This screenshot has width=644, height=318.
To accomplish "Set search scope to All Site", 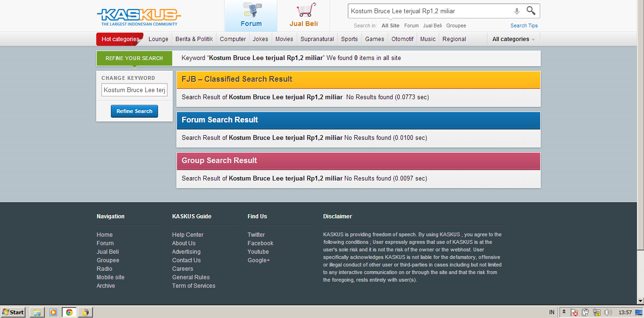I will [x=390, y=26].
